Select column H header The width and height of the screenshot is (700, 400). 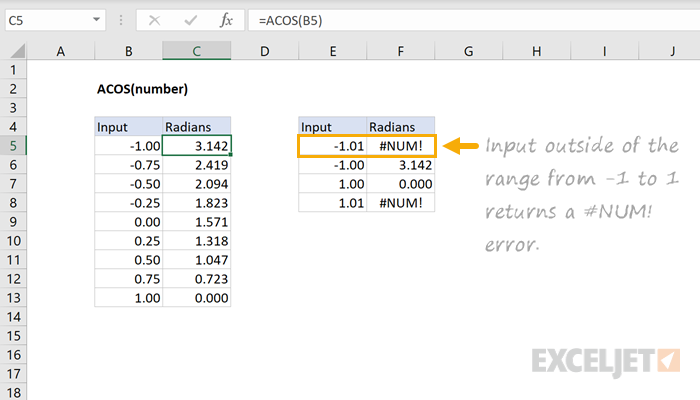537,51
